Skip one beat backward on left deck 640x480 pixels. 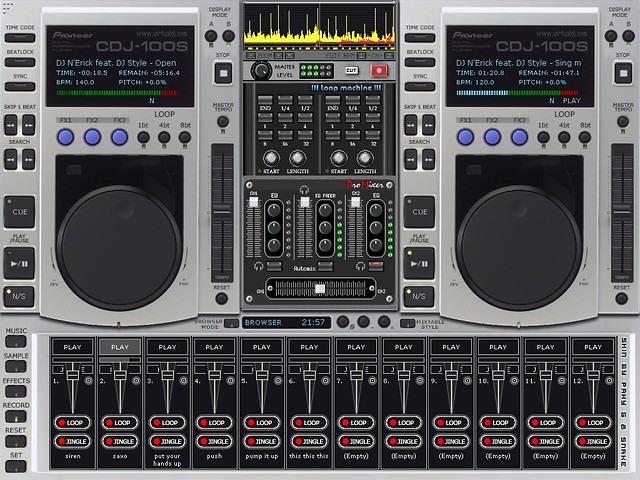(x=11, y=124)
